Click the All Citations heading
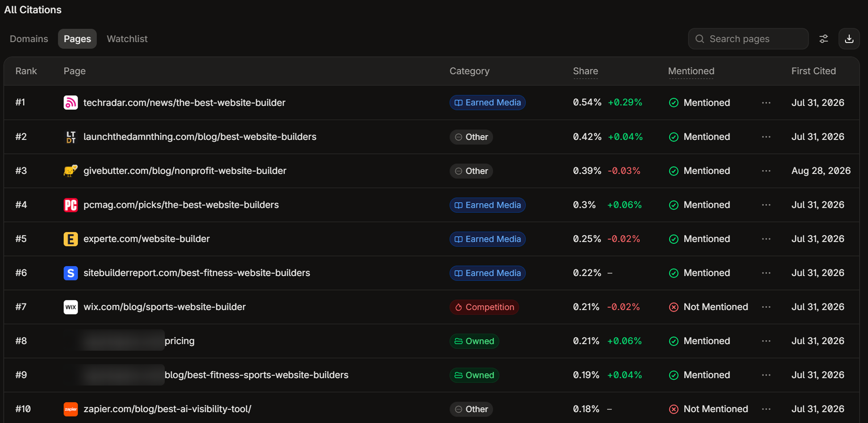The image size is (868, 423). coord(33,10)
